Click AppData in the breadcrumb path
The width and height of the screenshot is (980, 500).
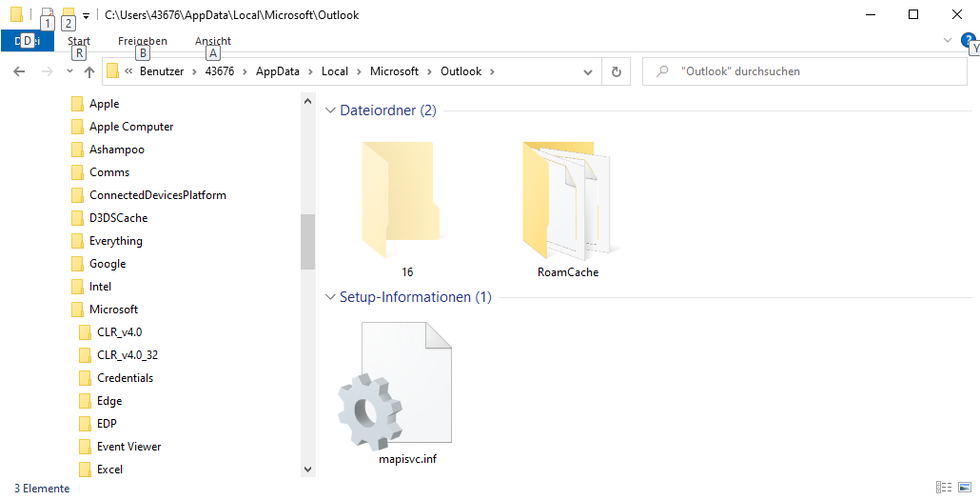(x=277, y=71)
